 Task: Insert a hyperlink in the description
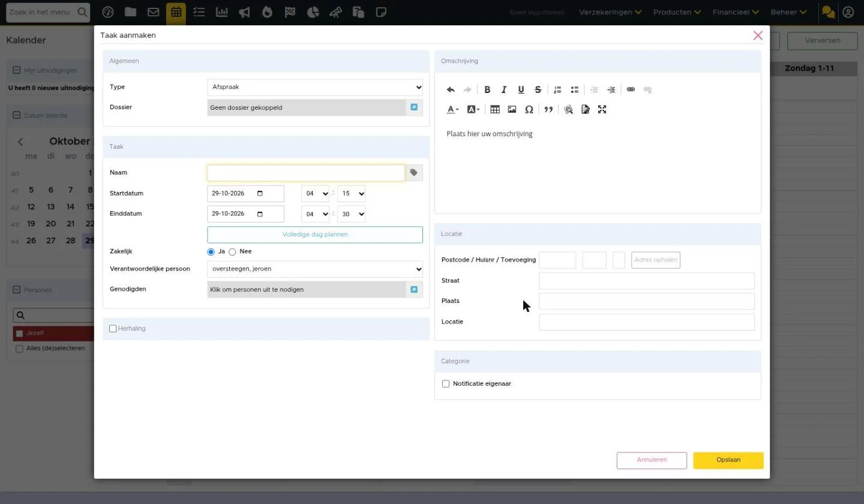point(631,90)
